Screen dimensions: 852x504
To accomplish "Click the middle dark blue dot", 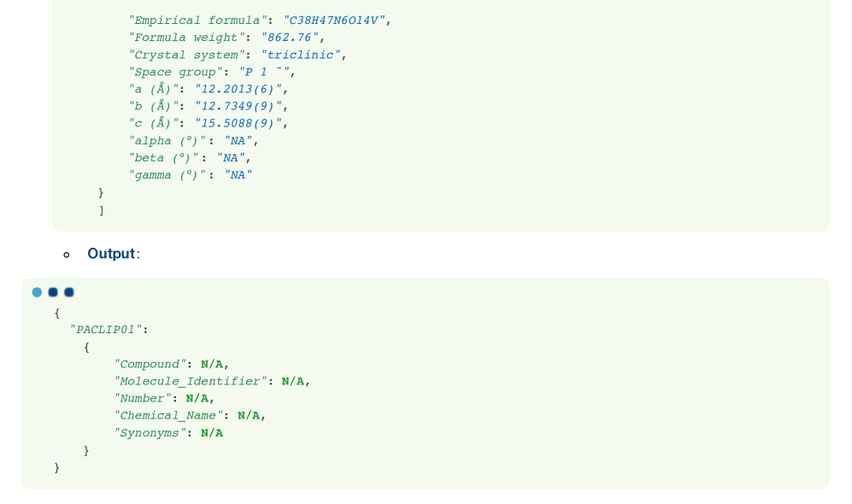I will coord(53,292).
